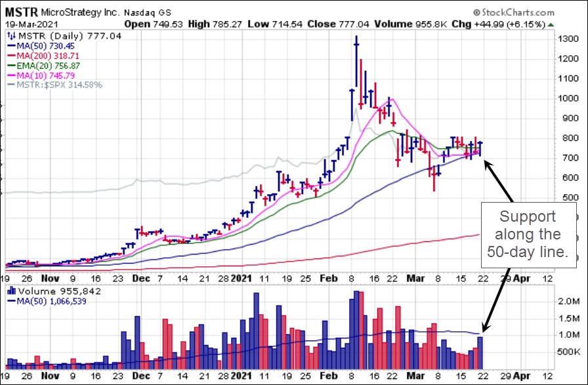Screen dimensions: 588x385
Task: Click the Open 749.53 value
Action: point(154,24)
